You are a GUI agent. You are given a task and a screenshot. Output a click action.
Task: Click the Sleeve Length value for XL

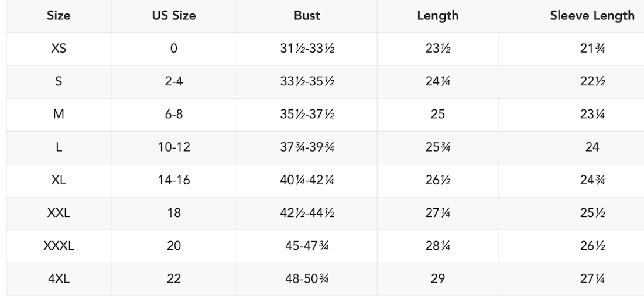tap(592, 180)
